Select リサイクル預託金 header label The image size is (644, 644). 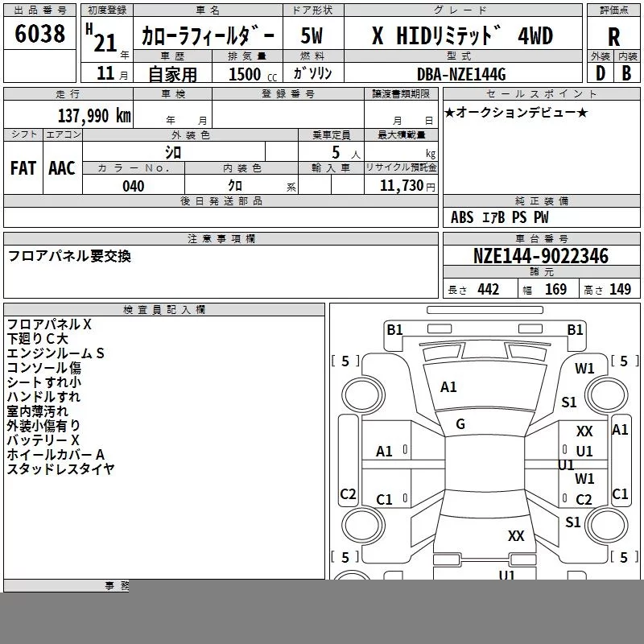pyautogui.click(x=401, y=167)
